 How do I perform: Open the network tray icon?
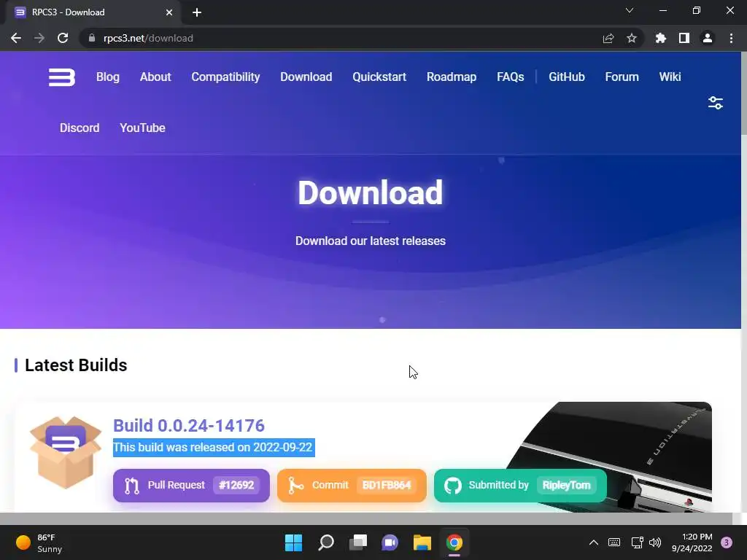pos(637,542)
